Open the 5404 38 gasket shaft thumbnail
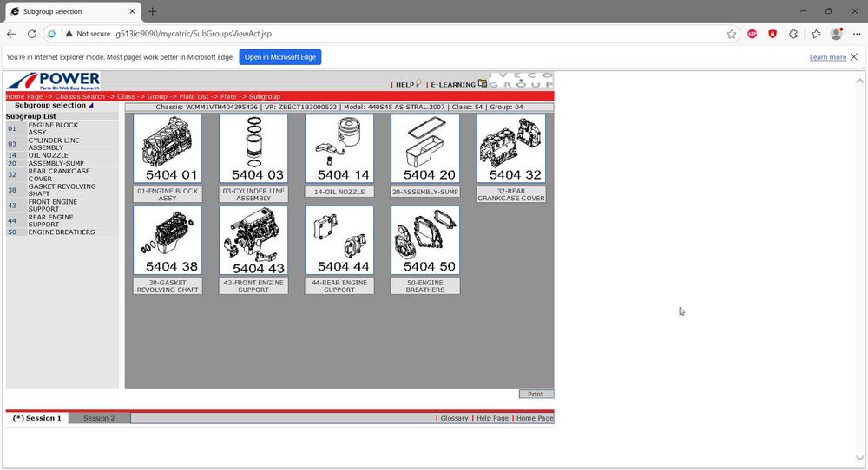868x470 pixels. click(168, 240)
